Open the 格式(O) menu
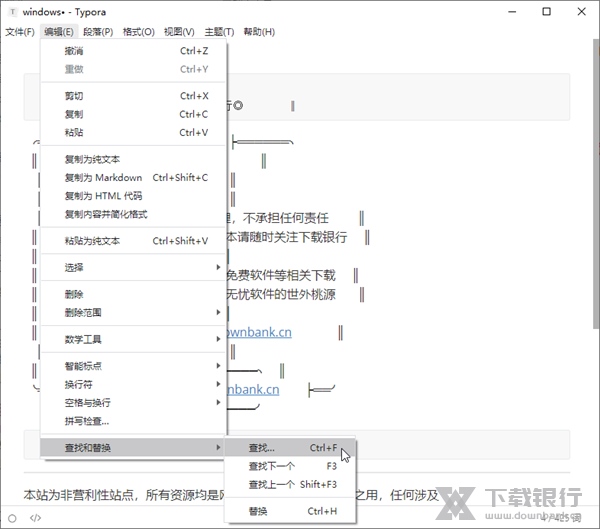 pyautogui.click(x=138, y=32)
